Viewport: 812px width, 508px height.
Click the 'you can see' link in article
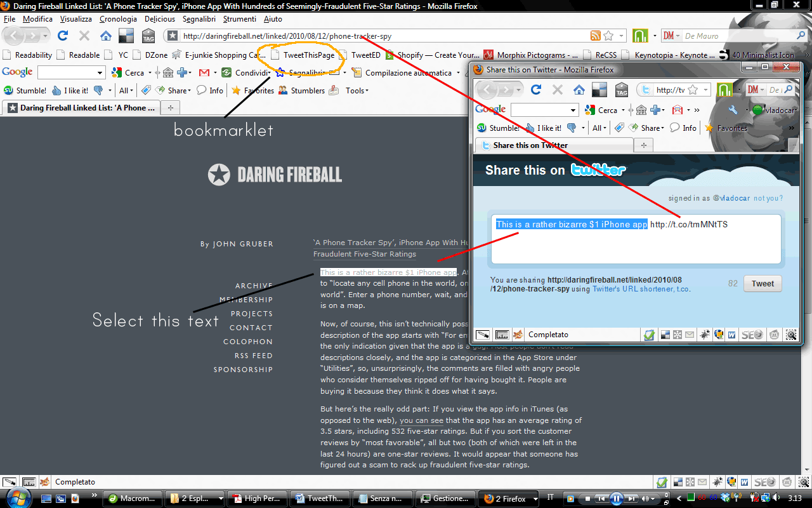[422, 420]
